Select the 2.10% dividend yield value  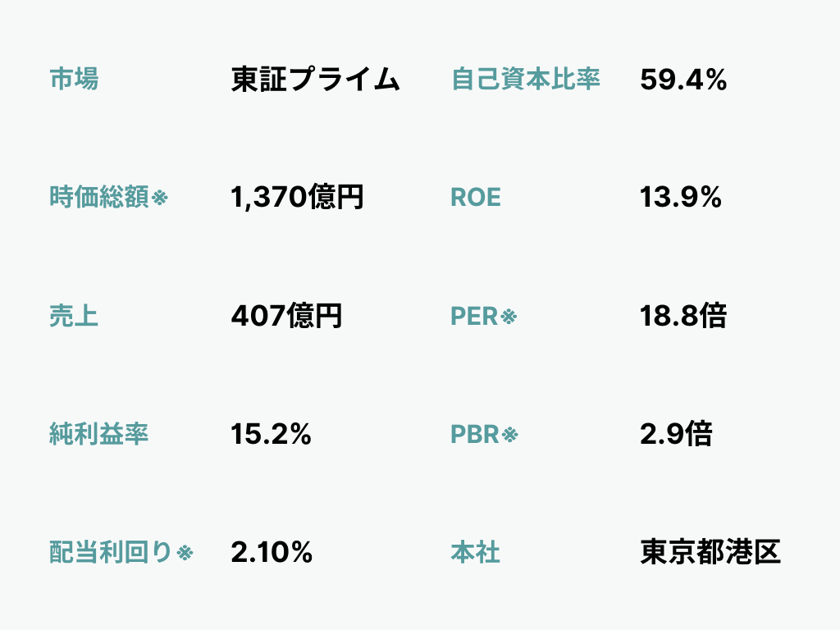[272, 552]
